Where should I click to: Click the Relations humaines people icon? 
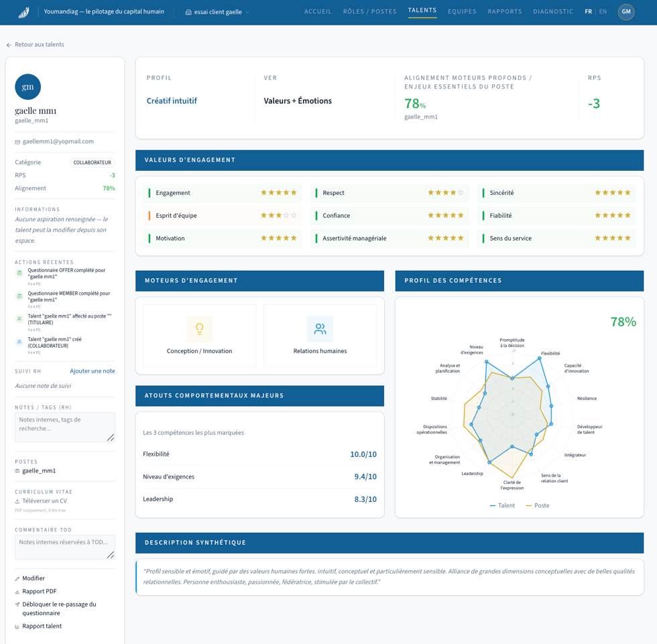tap(320, 328)
